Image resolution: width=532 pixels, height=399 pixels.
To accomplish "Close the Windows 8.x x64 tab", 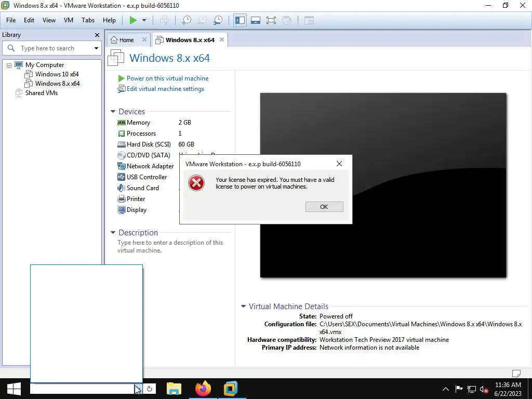I will [x=221, y=39].
